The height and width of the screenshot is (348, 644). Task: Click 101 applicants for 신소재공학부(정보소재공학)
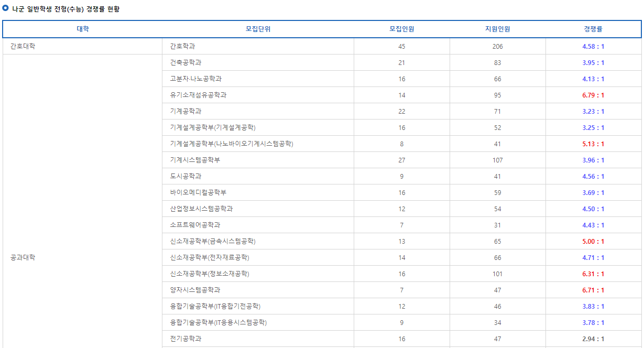click(x=497, y=274)
